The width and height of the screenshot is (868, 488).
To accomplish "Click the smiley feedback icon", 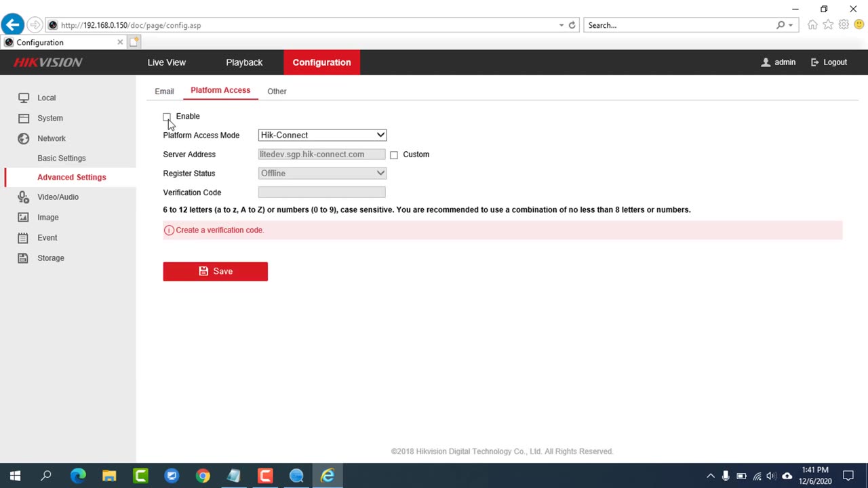I will 859,25.
